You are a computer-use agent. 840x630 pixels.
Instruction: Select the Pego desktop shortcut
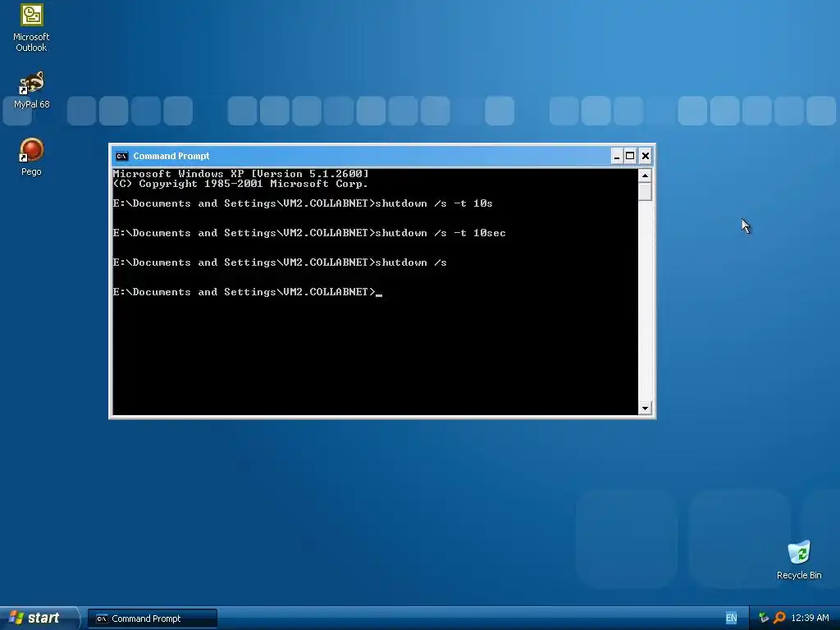click(x=31, y=157)
